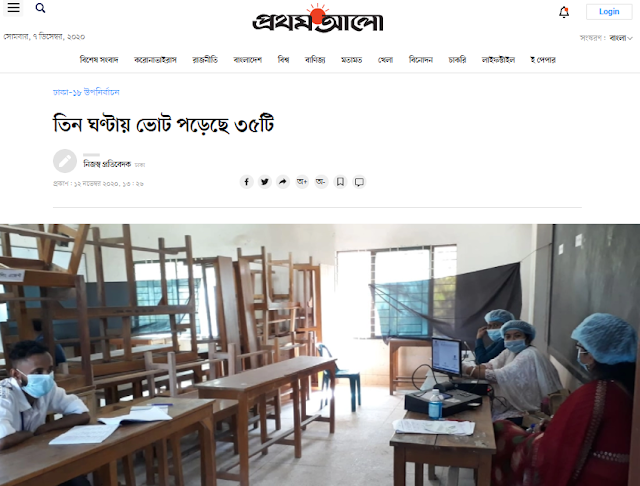Open the polling room article photo
Image resolution: width=640 pixels, height=486 pixels.
[320, 355]
